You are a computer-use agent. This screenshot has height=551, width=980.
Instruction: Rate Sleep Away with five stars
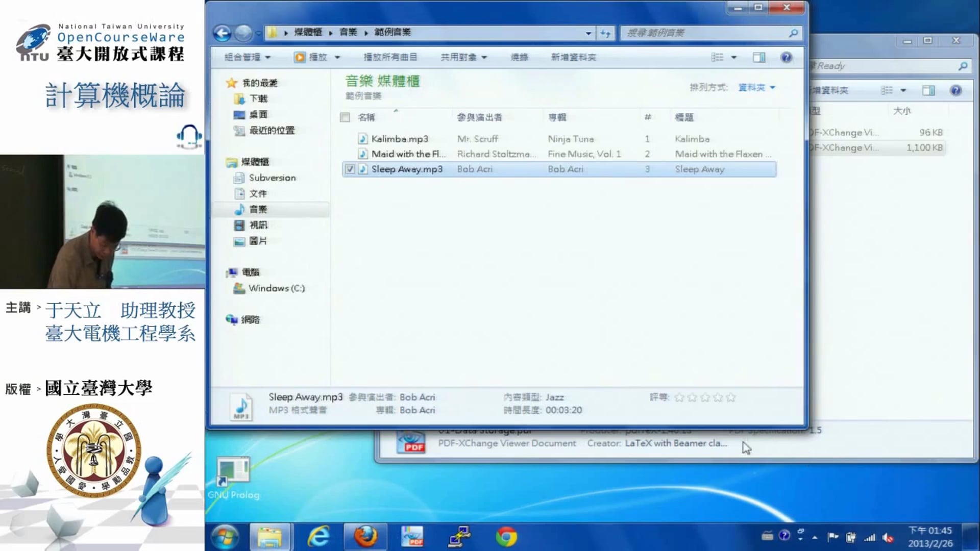point(730,397)
